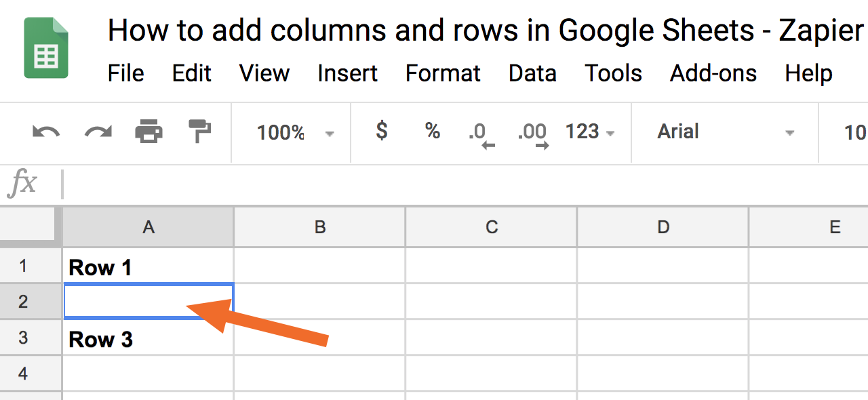Decrease decimal places
The width and height of the screenshot is (868, 400).
click(x=481, y=135)
